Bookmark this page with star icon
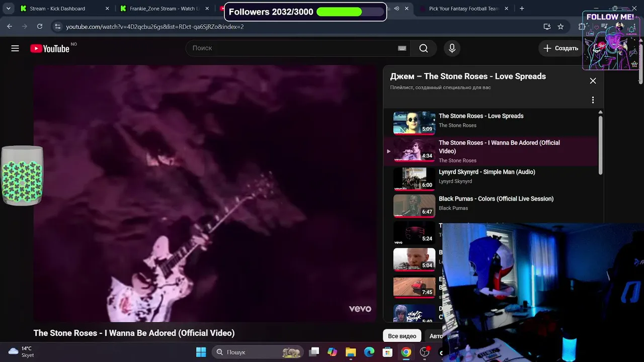This screenshot has width=644, height=362. point(560,27)
